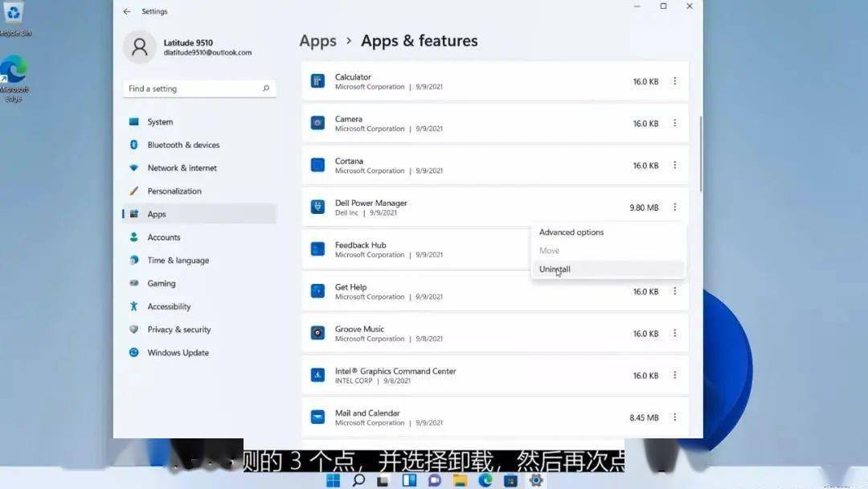The width and height of the screenshot is (868, 489).
Task: Open Network & internet settings
Action: 199,168
